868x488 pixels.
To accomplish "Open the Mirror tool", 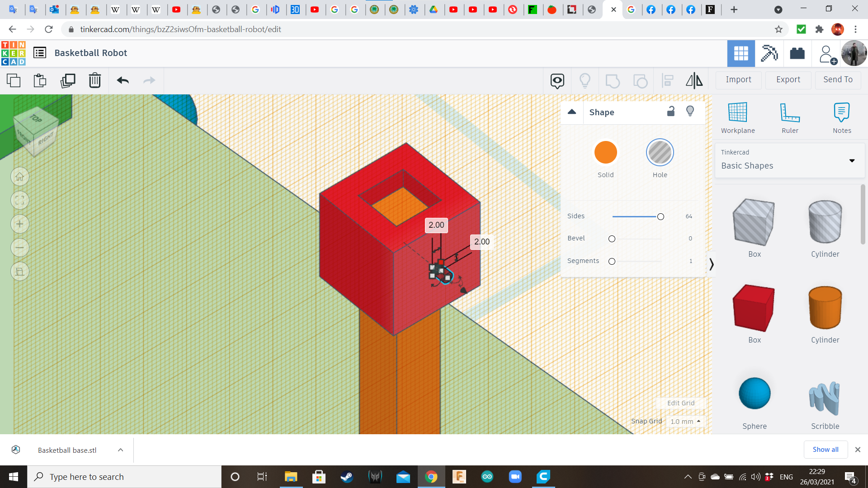I will pyautogui.click(x=694, y=80).
